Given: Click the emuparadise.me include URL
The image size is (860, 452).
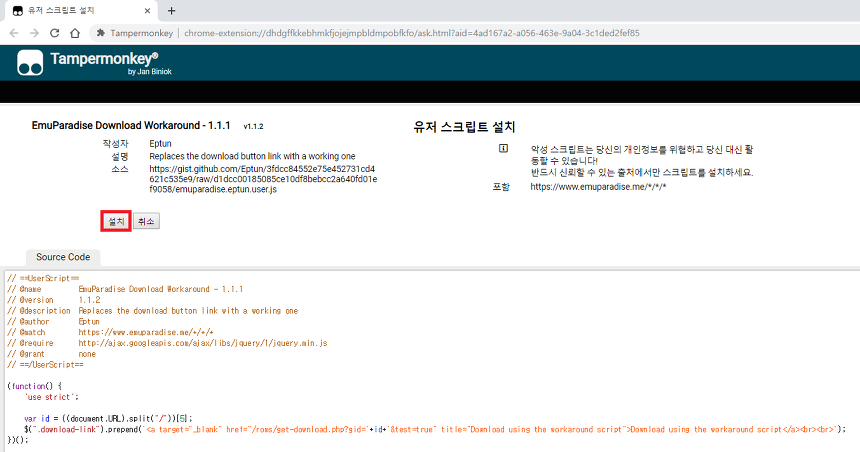Looking at the screenshot, I should click(x=598, y=187).
